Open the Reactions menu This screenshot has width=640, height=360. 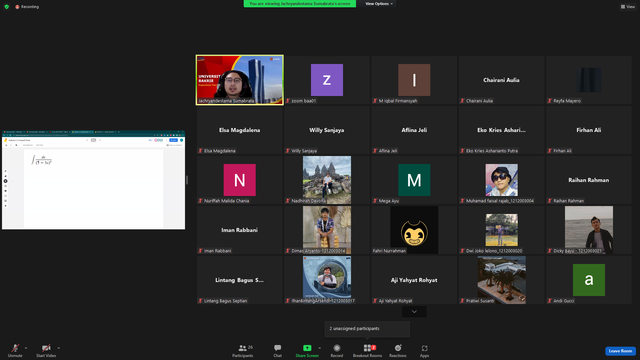398,350
